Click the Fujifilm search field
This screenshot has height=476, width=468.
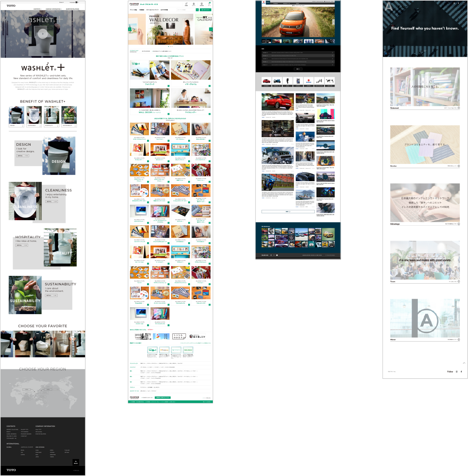point(186,10)
